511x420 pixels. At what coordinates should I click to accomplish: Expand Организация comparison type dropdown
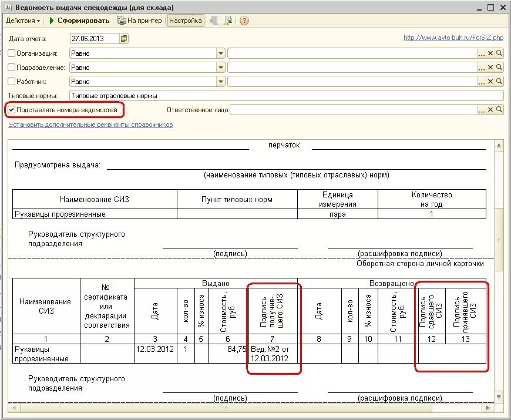[221, 53]
